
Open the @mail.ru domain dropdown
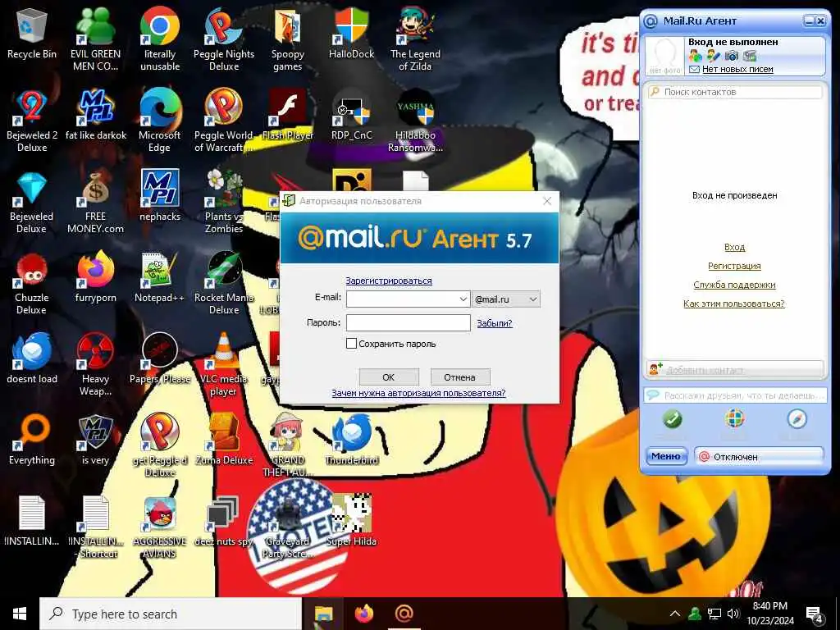506,299
